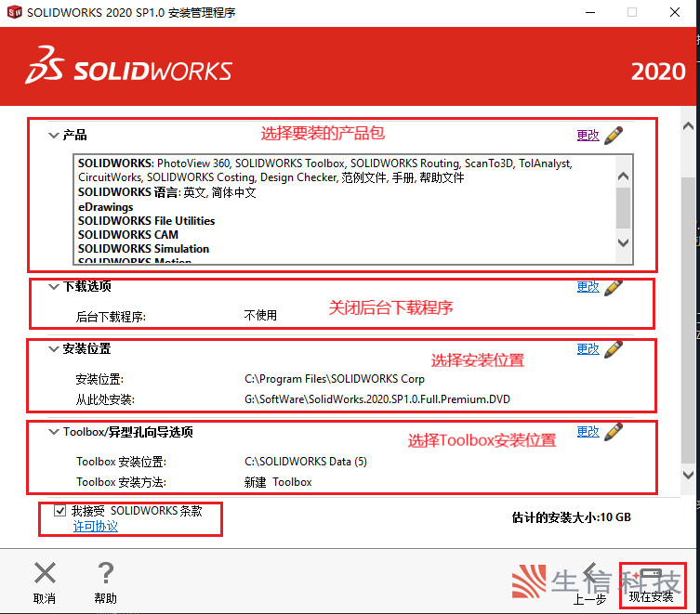700x614 pixels.
Task: Start installation with 现在安装
Action: (653, 584)
